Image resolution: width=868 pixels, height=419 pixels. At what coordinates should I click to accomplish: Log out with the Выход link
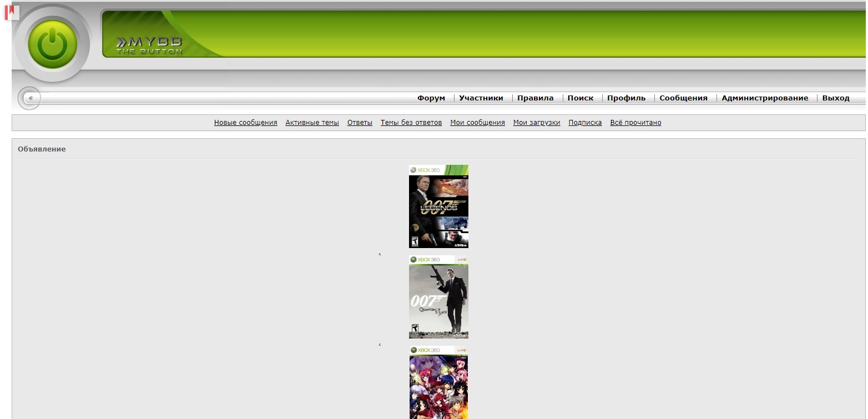(x=836, y=98)
